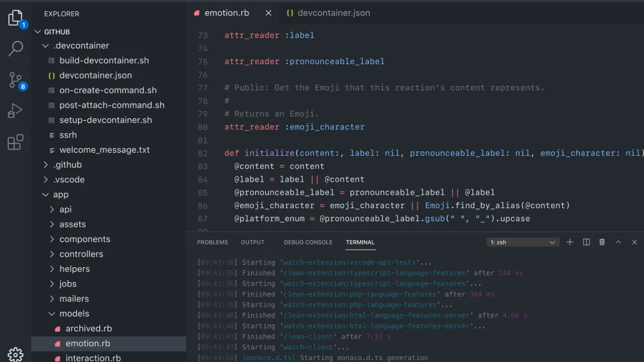Open the Problems panel tab

pyautogui.click(x=212, y=242)
